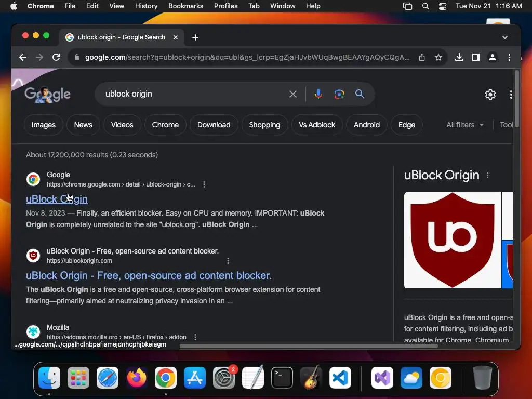The width and height of the screenshot is (532, 399).
Task: Open Firefox from the dock
Action: coord(137,378)
